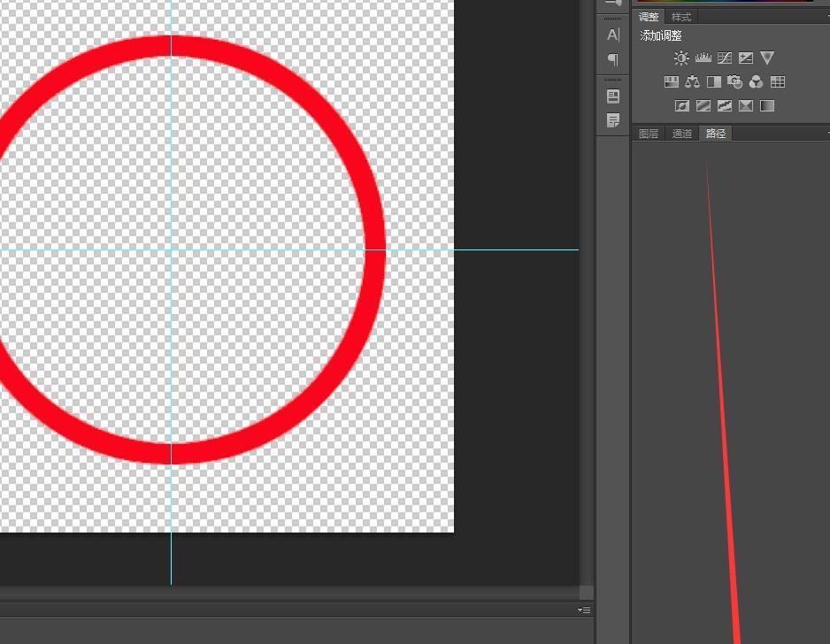Add a Gradient Map adjustment layer

[767, 106]
